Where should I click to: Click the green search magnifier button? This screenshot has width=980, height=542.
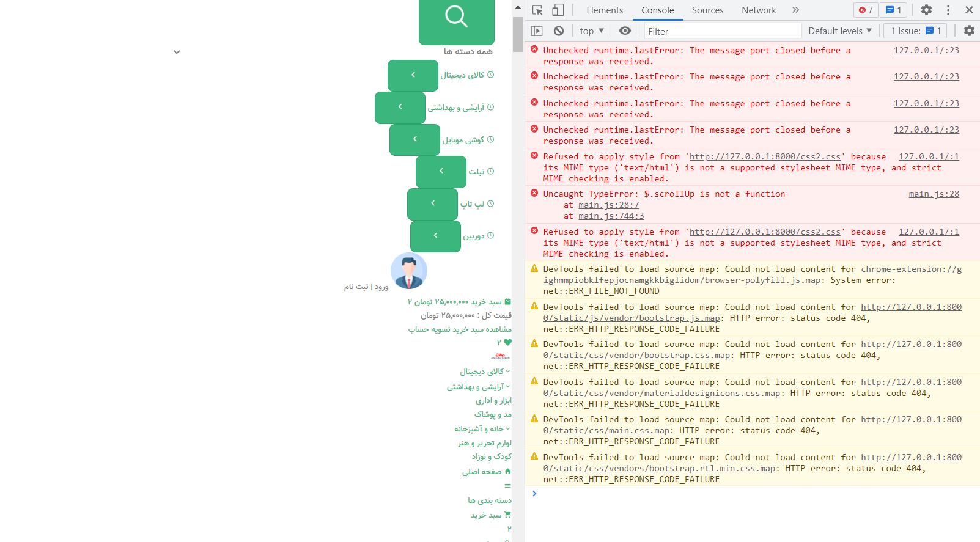(x=456, y=18)
